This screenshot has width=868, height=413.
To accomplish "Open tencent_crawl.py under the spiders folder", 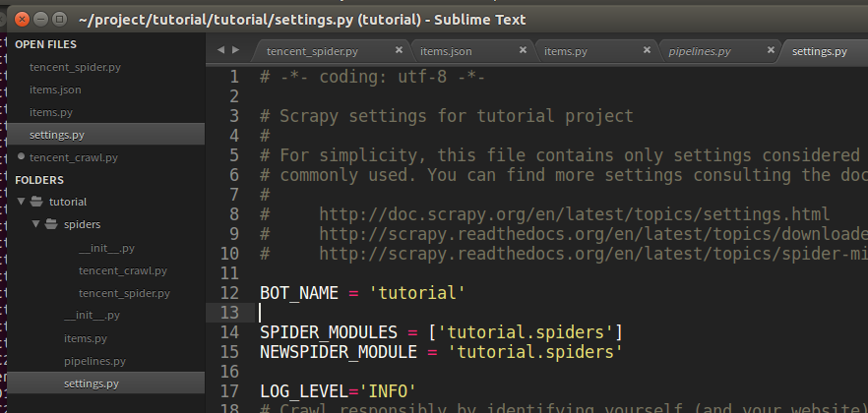I will (123, 270).
